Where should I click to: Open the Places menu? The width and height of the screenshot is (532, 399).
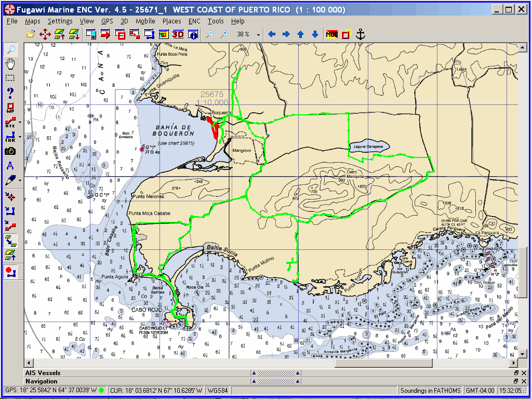click(x=171, y=21)
